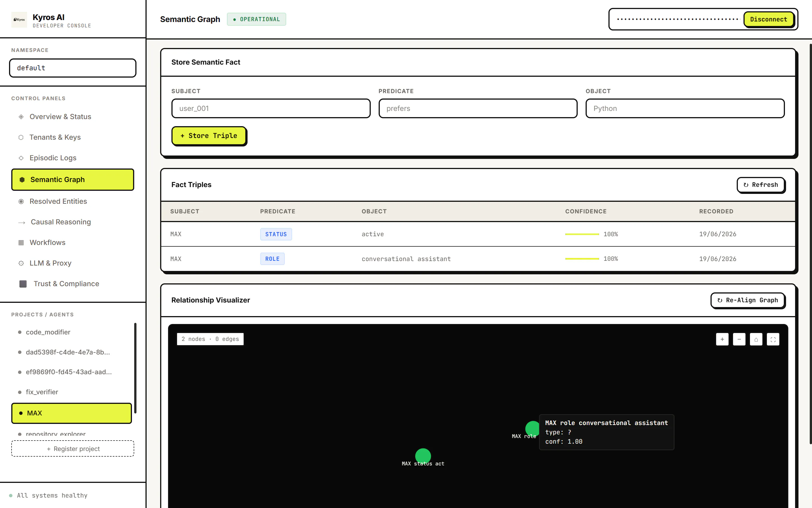Screen dimensions: 812x508
Task: Click the projects list scrollbar
Action: (135, 368)
